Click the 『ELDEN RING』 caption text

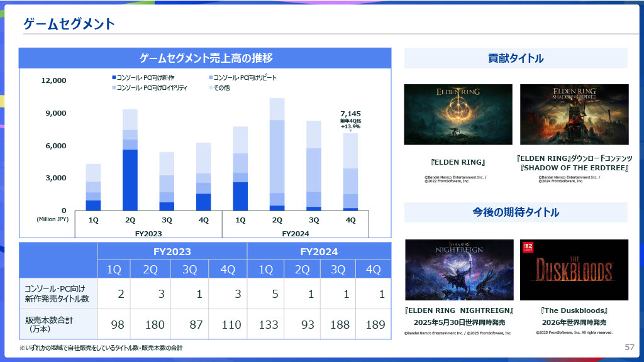(458, 162)
